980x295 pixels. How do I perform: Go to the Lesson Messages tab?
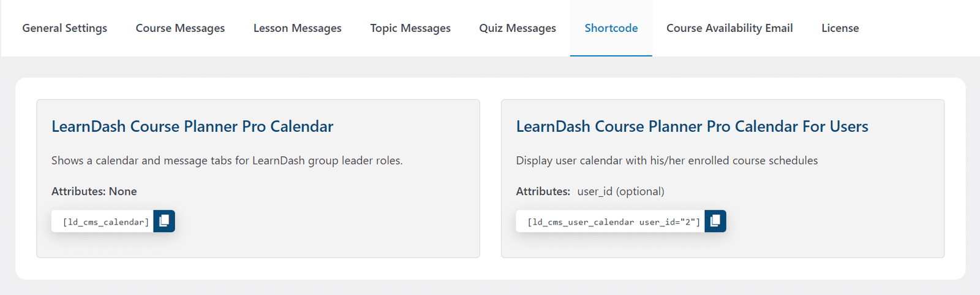[x=298, y=28]
